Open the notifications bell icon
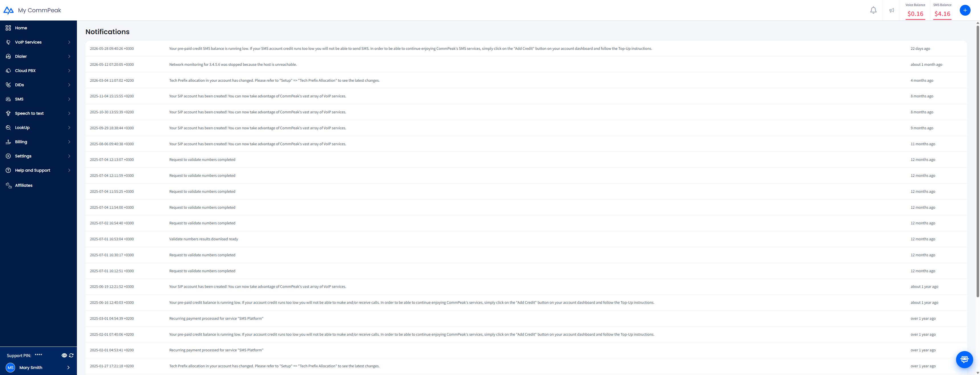 pos(873,10)
